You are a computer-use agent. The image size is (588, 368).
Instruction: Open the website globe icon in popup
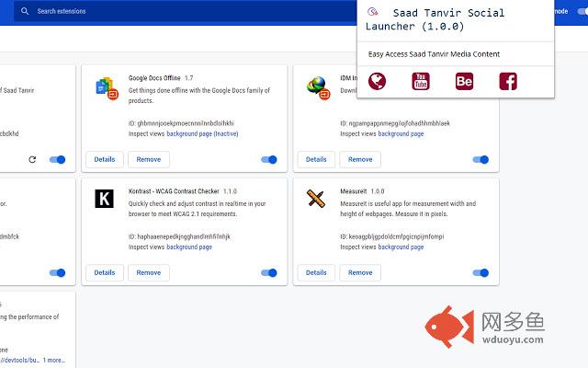point(377,81)
